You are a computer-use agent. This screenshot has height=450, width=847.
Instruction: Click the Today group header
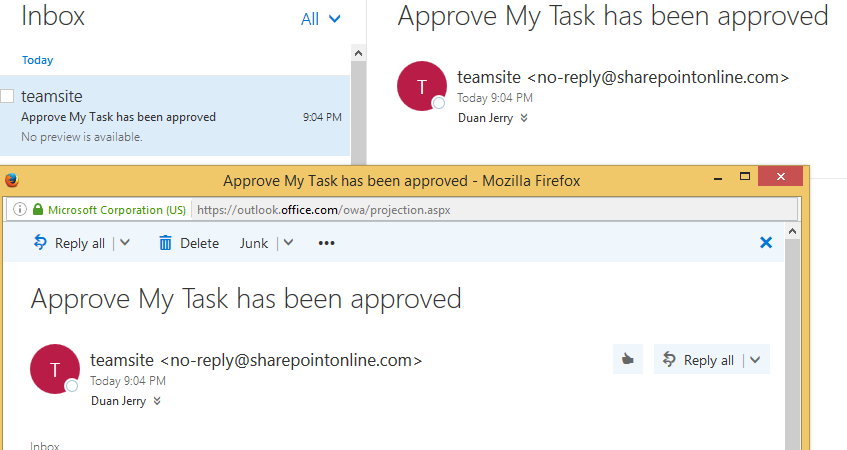(37, 60)
